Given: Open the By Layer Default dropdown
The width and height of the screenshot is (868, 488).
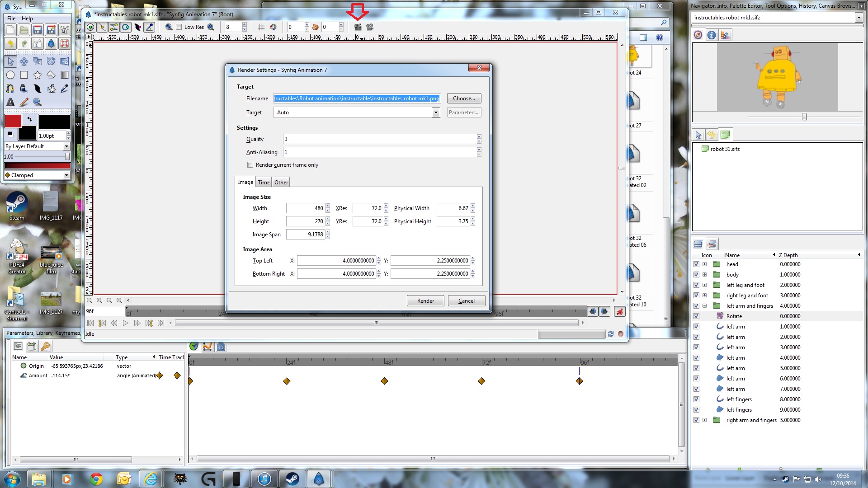Looking at the screenshot, I should pyautogui.click(x=37, y=146).
